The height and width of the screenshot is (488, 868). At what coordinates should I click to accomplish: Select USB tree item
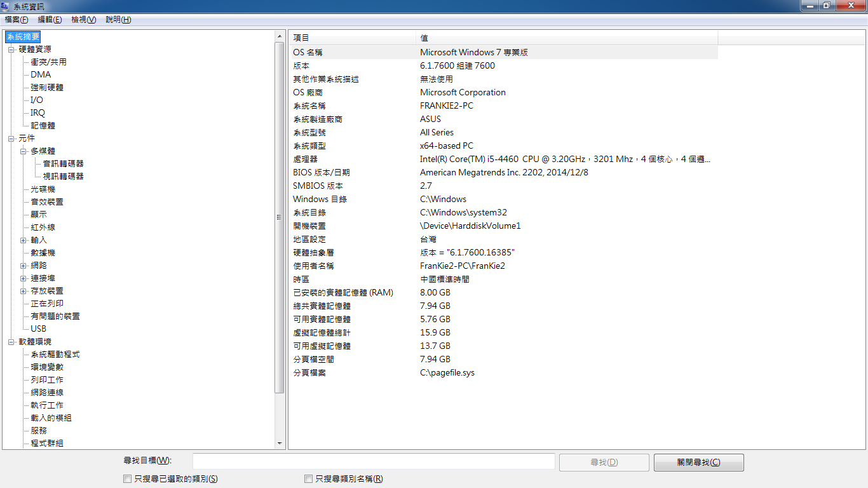tap(38, 329)
